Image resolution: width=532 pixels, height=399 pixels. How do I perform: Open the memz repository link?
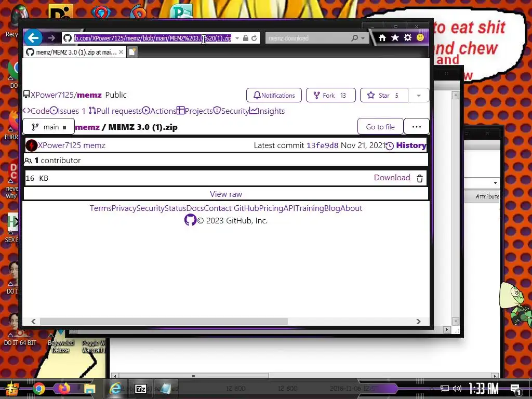pos(89,95)
